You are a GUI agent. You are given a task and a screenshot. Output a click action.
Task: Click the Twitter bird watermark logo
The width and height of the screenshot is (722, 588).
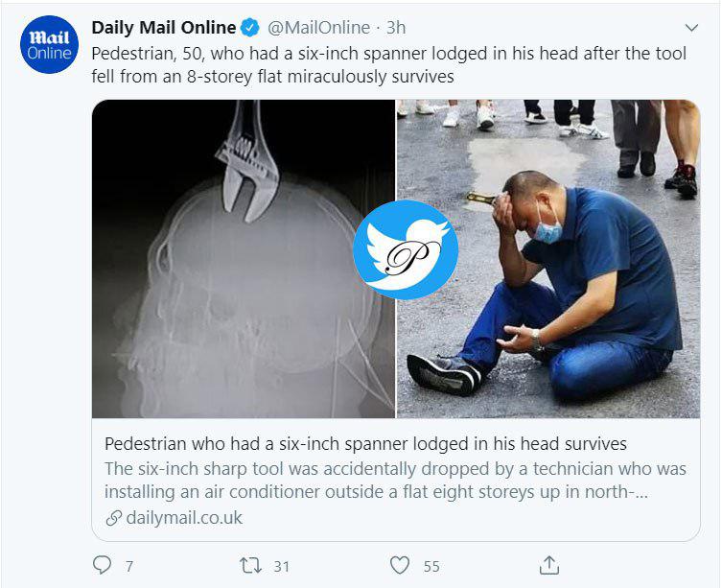(x=405, y=249)
